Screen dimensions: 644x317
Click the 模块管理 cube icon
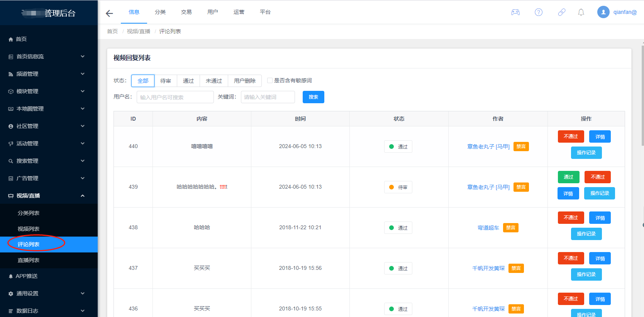coord(11,92)
